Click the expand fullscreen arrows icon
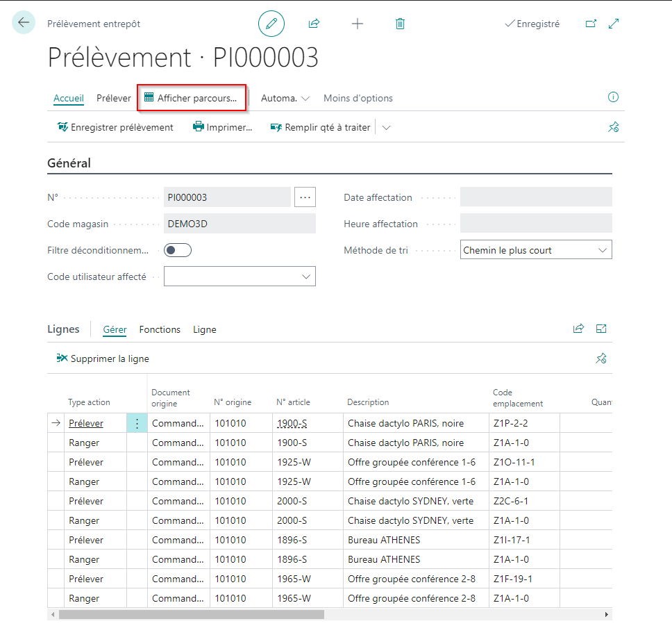The width and height of the screenshot is (672, 635). coord(614,24)
